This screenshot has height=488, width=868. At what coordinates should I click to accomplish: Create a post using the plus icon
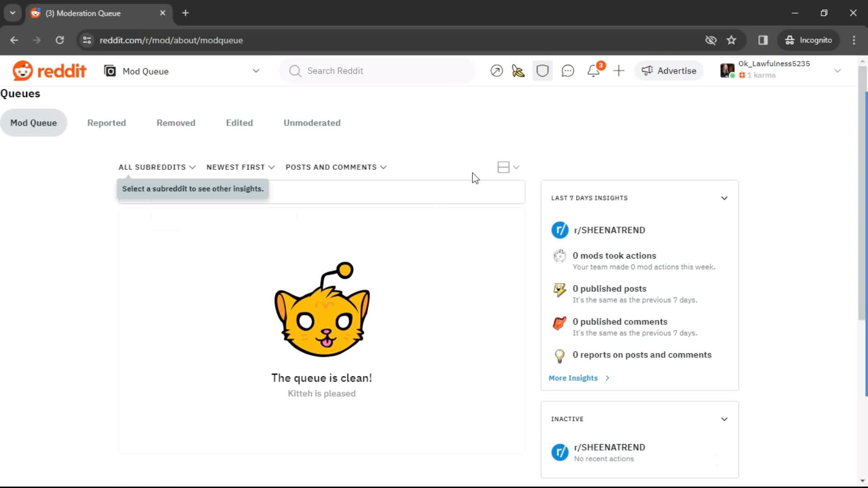[618, 70]
